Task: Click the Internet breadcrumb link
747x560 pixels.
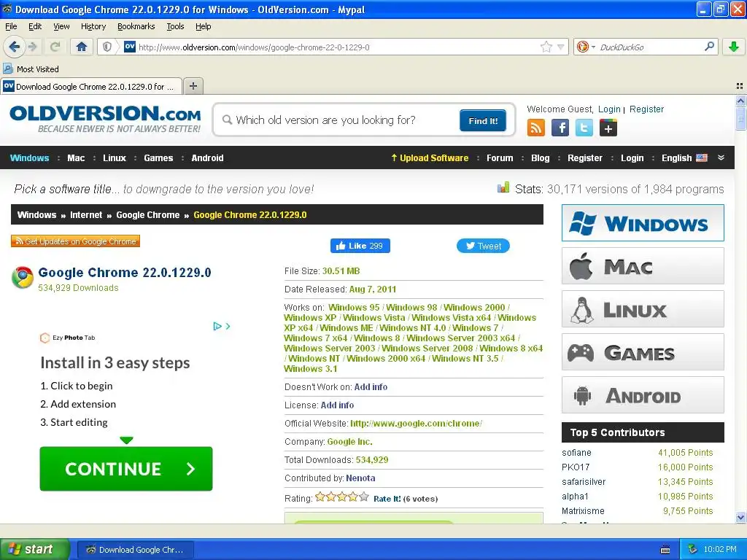Action: tap(86, 215)
